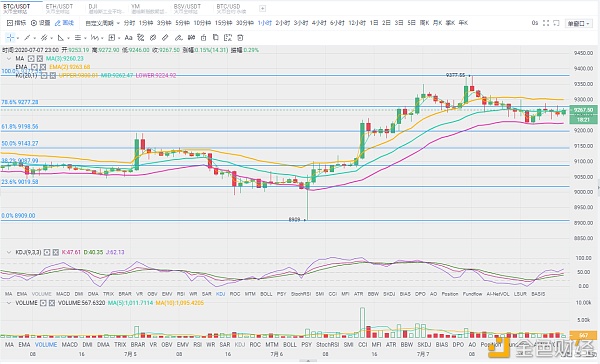
Task: Click the lock drawings icon
Action: 204,38
